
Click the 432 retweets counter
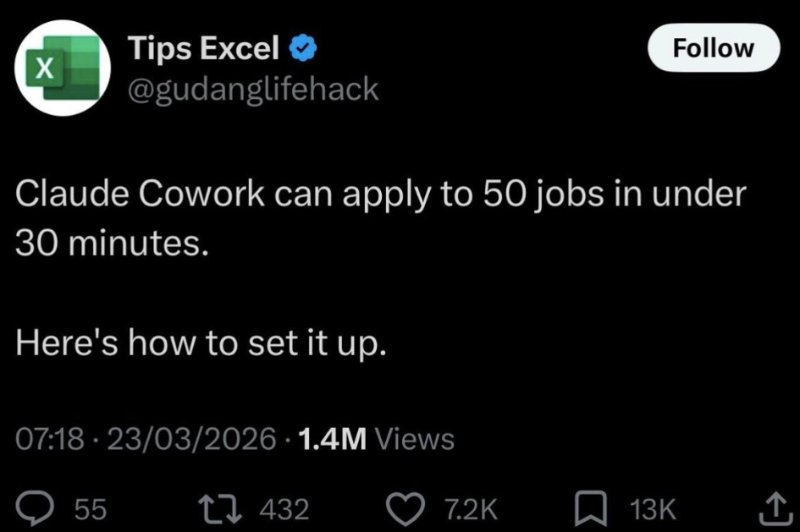click(x=285, y=507)
